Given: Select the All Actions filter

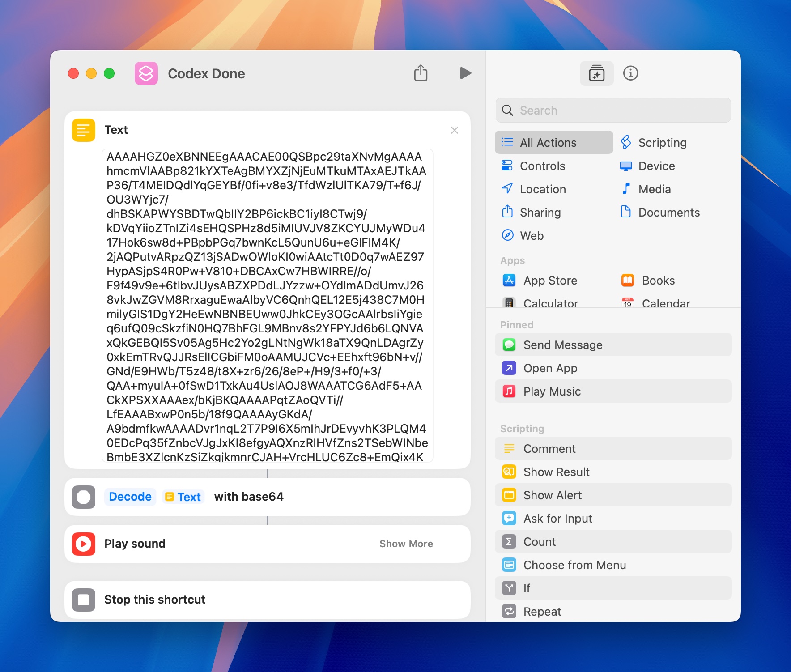Looking at the screenshot, I should point(548,142).
